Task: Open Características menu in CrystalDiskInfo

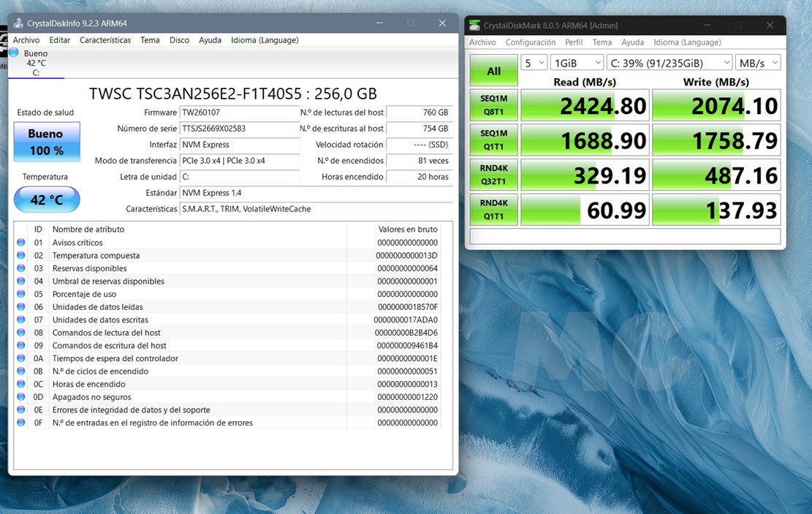Action: (x=105, y=40)
